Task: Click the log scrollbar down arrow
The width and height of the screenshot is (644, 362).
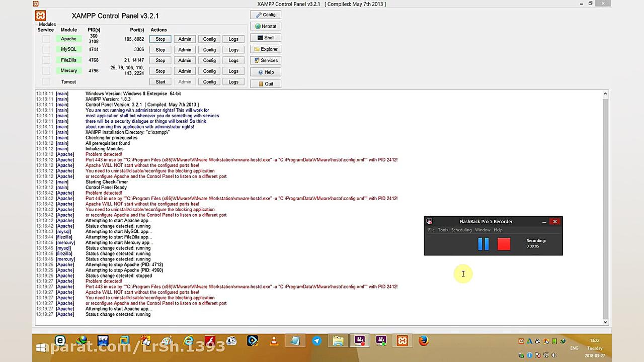Action: pyautogui.click(x=605, y=322)
